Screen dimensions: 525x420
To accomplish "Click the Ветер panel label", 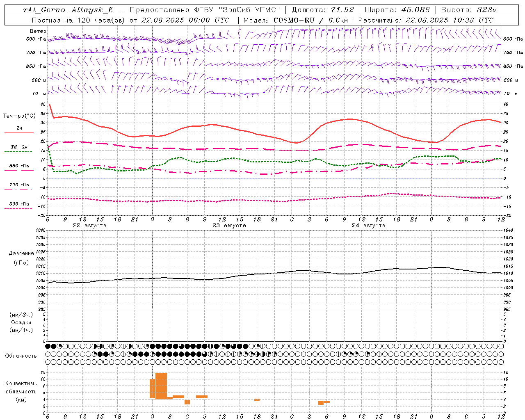I will 38,31.
